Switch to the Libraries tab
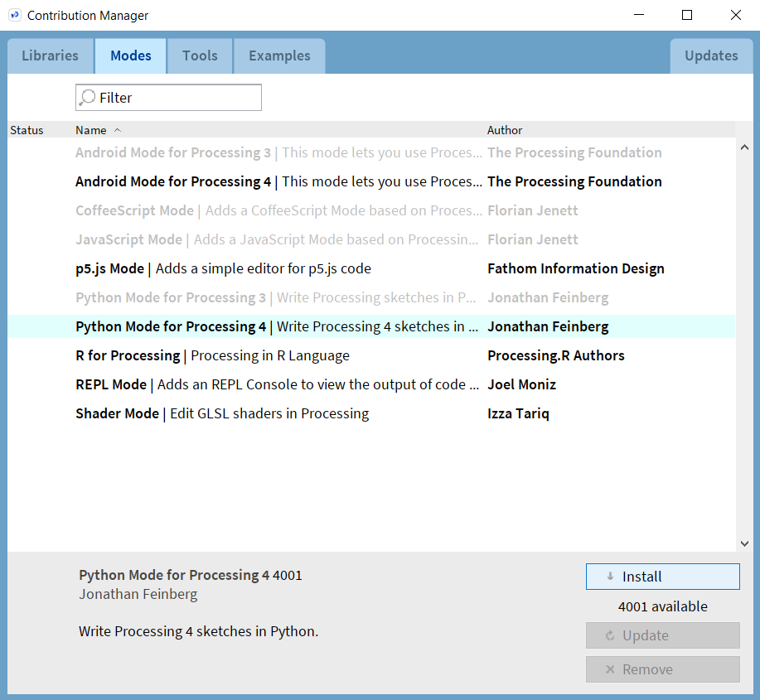Viewport: 760px width, 700px height. click(50, 56)
